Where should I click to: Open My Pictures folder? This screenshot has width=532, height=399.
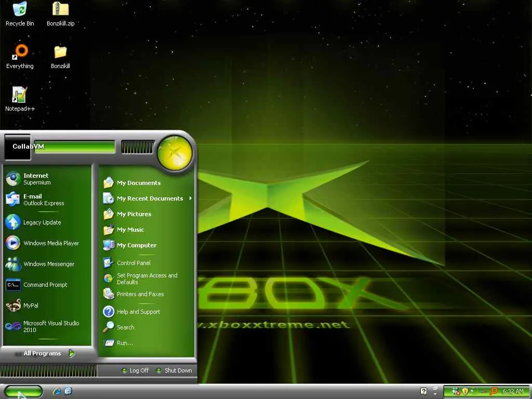tap(147, 214)
